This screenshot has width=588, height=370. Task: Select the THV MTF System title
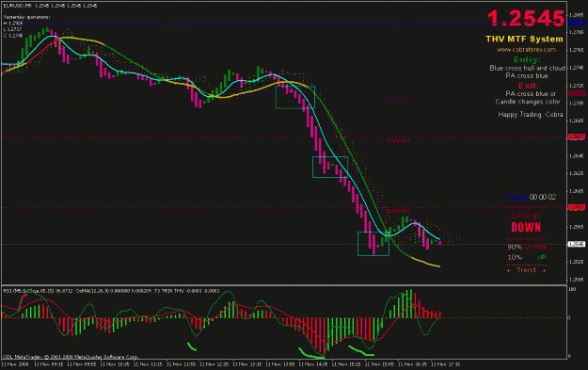[524, 39]
